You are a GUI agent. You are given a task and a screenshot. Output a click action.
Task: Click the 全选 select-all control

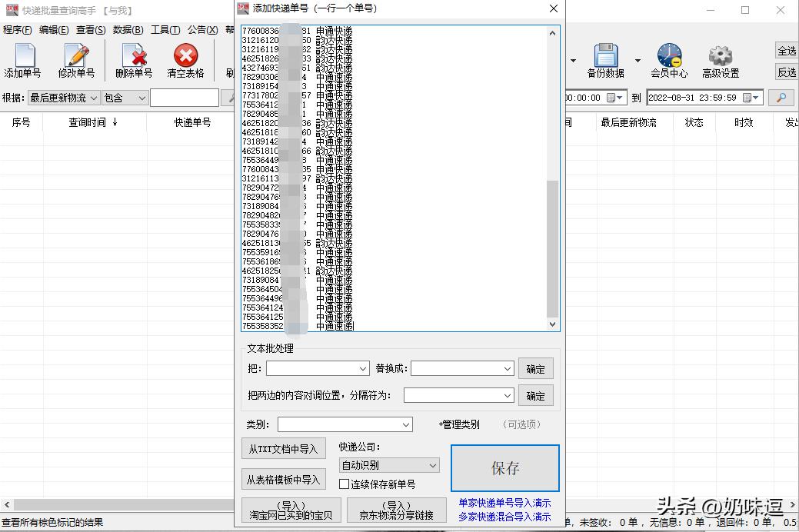pos(787,51)
